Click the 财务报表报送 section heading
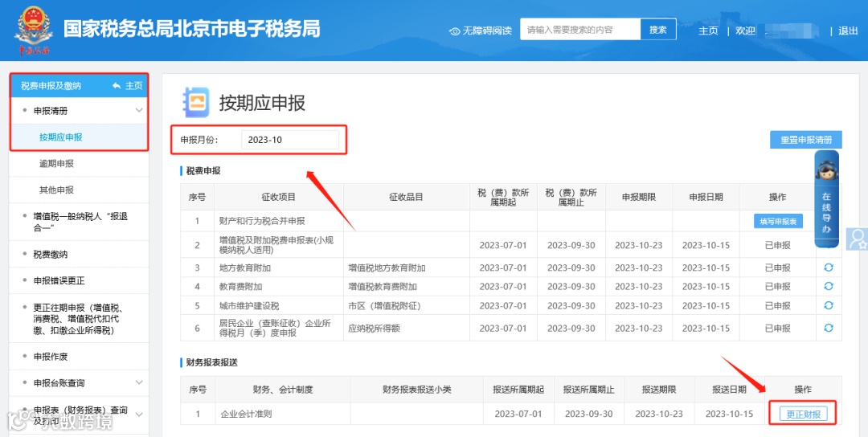Screen dimensions: 868x437 [x=211, y=362]
